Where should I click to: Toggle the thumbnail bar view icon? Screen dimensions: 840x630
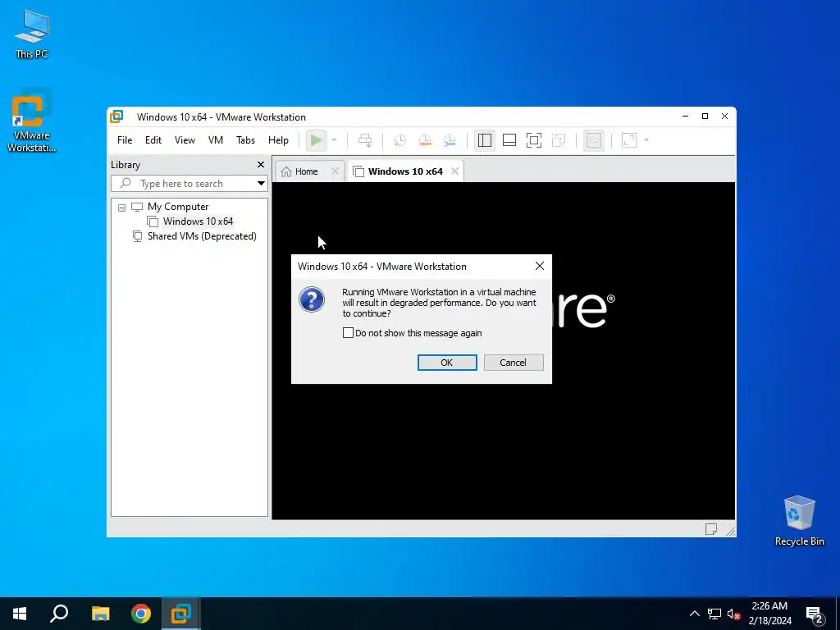pyautogui.click(x=509, y=140)
